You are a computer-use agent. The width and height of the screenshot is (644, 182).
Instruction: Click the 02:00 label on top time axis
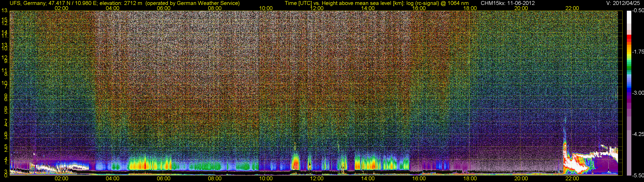61,8
